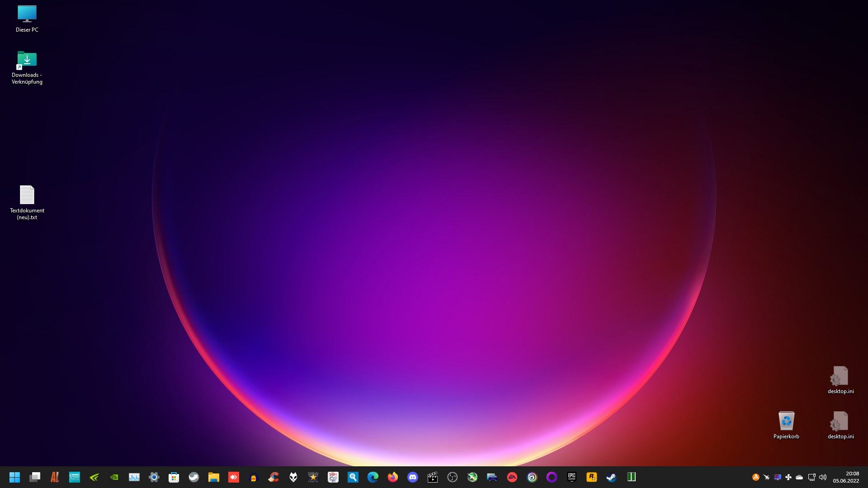Open File Explorer from the taskbar
Image resolution: width=868 pixels, height=488 pixels.
[x=214, y=477]
